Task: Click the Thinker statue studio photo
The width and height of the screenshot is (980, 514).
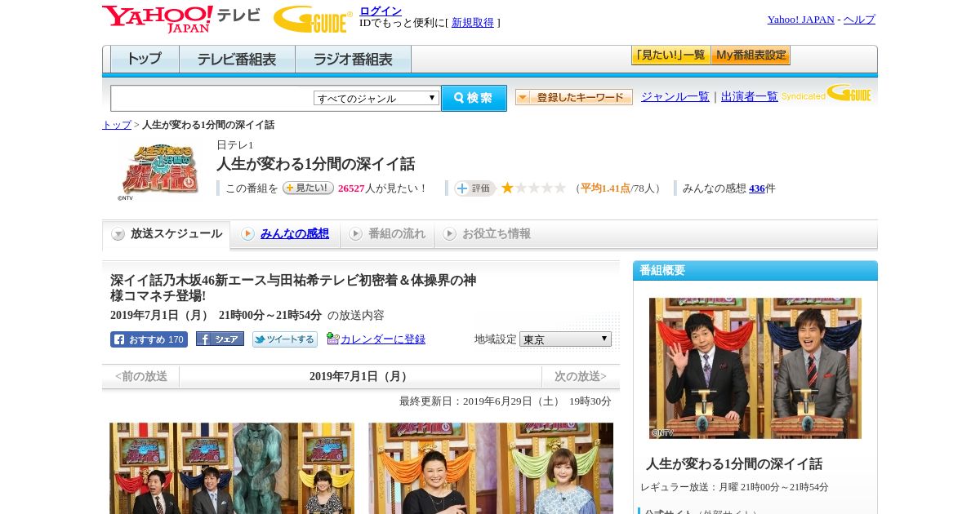Action: pos(232,468)
